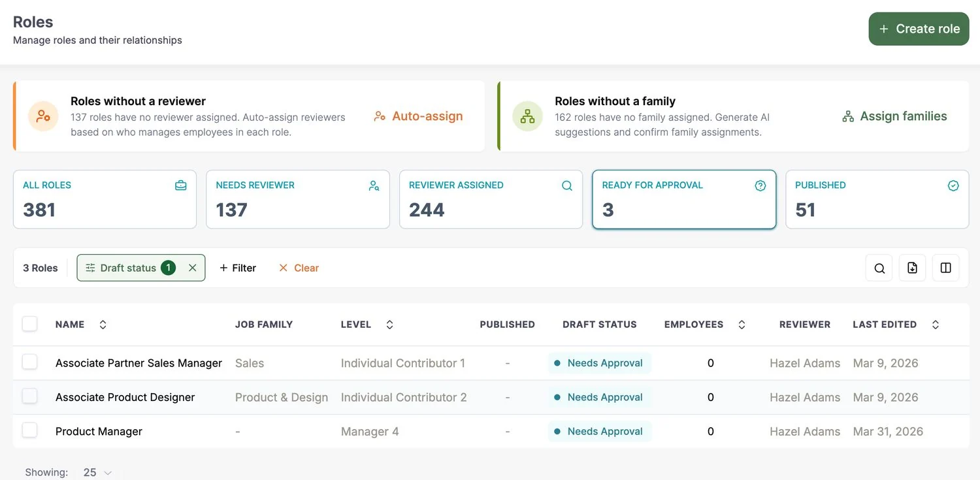Click the export download icon
980x480 pixels.
click(913, 268)
